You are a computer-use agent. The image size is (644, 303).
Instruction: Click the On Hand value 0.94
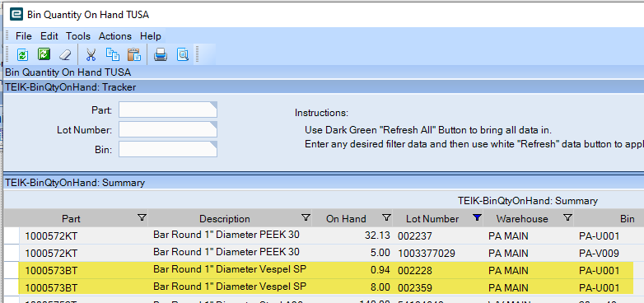click(x=380, y=271)
